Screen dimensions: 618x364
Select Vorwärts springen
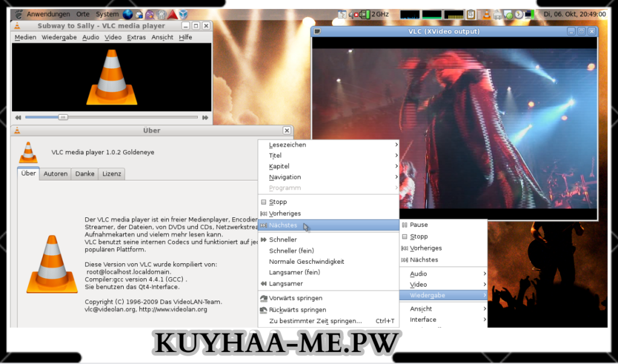328,298
